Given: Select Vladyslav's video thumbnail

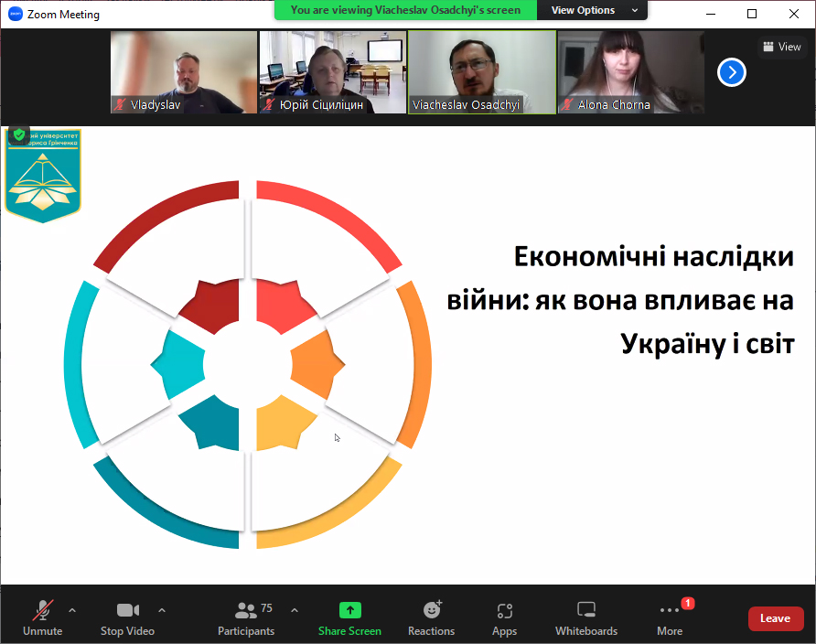Looking at the screenshot, I should 184,71.
